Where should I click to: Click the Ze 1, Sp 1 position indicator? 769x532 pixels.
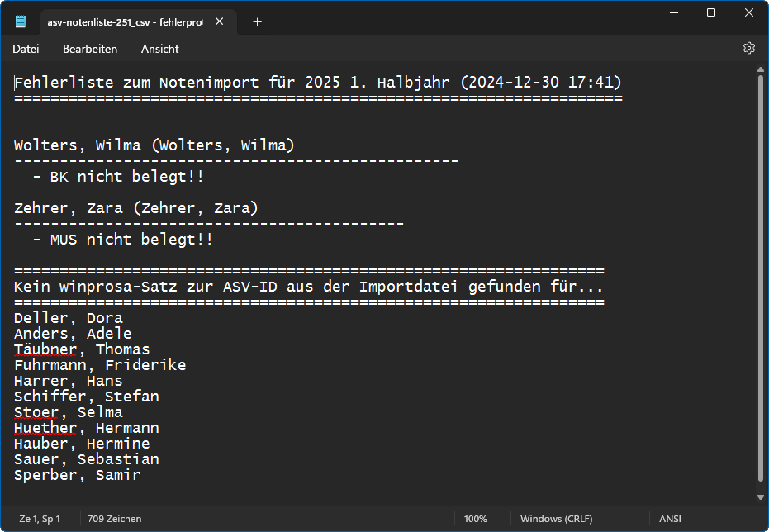pyautogui.click(x=40, y=519)
